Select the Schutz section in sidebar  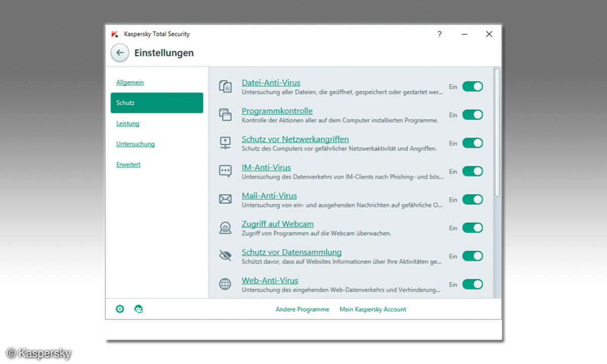pos(157,103)
